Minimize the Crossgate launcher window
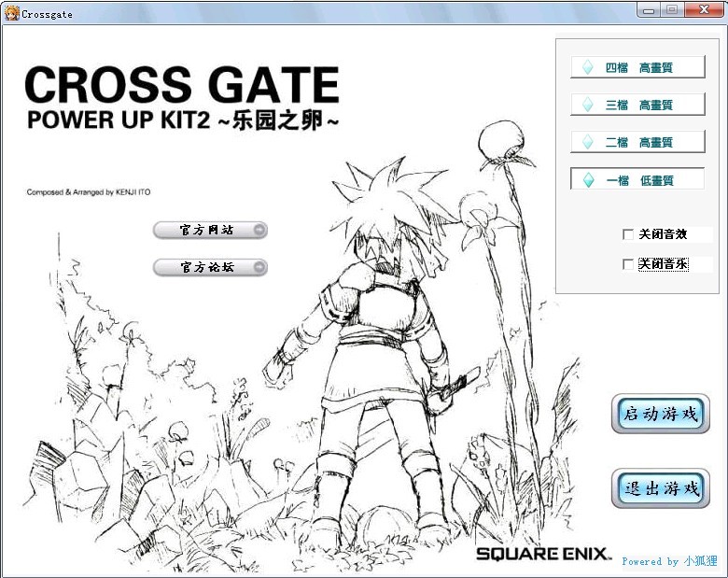The image size is (728, 578). pos(649,10)
